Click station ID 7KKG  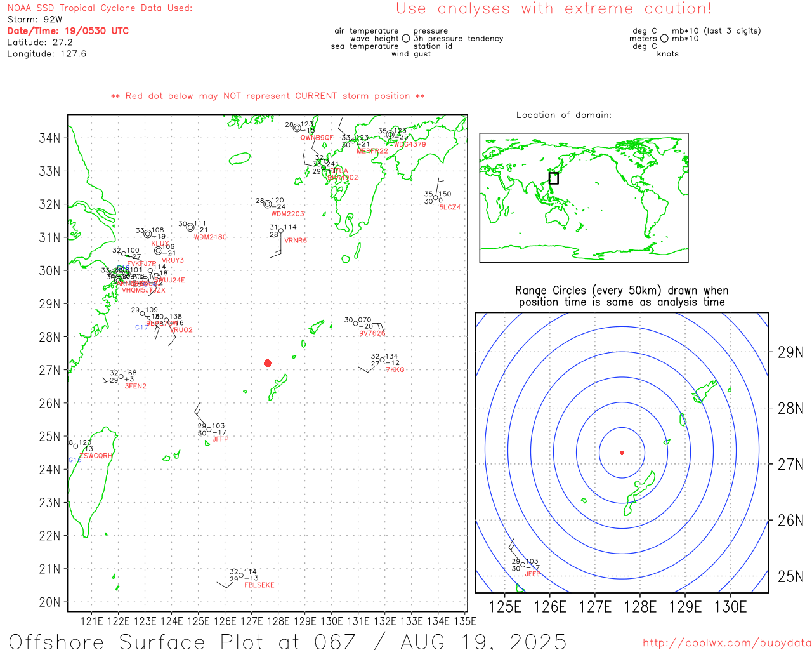pyautogui.click(x=395, y=369)
